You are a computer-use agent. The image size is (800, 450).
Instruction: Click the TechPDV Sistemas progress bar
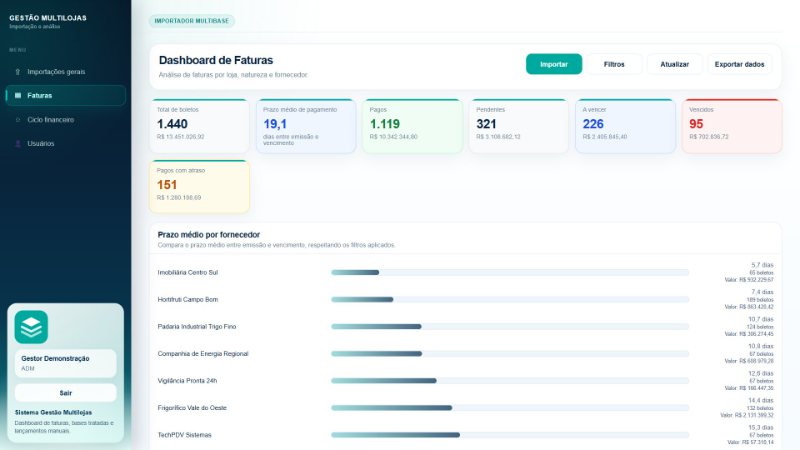[510, 435]
